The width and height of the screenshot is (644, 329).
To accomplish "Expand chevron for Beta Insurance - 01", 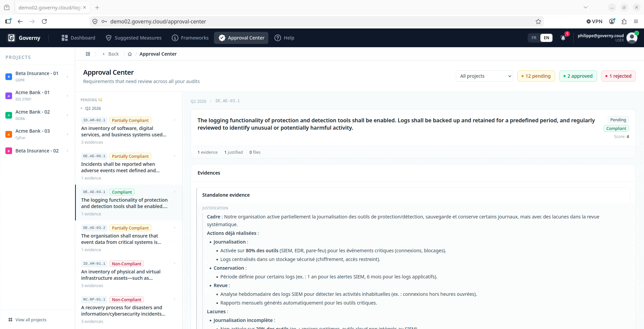I will [x=67, y=77].
